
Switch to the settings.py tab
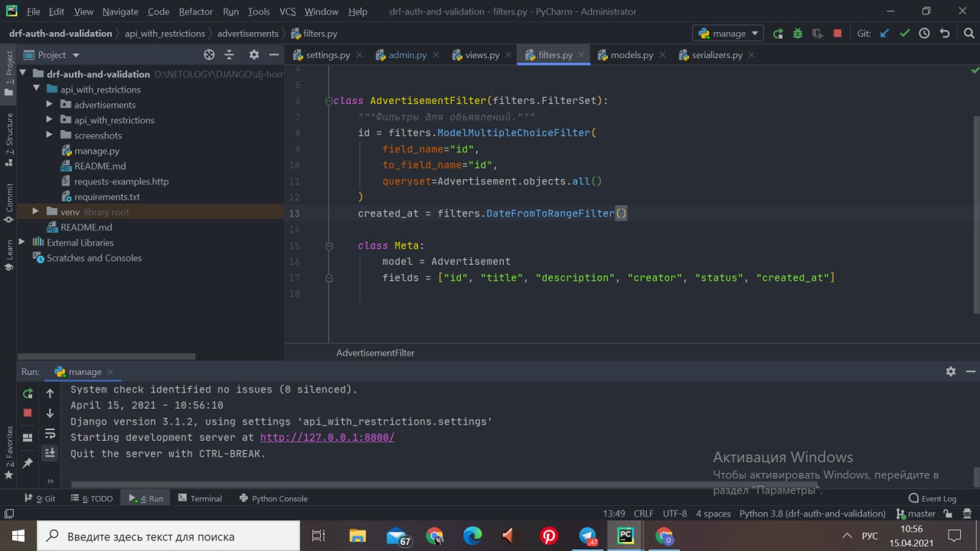tap(328, 55)
